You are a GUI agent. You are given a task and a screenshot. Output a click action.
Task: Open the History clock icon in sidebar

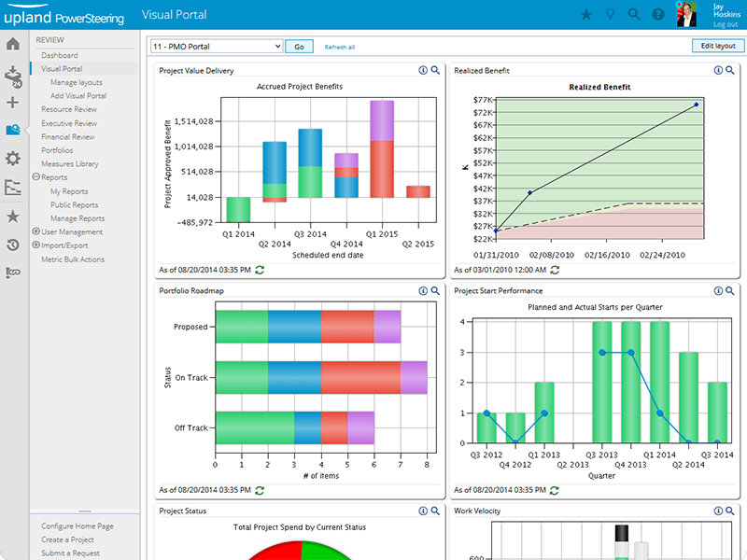(x=13, y=245)
